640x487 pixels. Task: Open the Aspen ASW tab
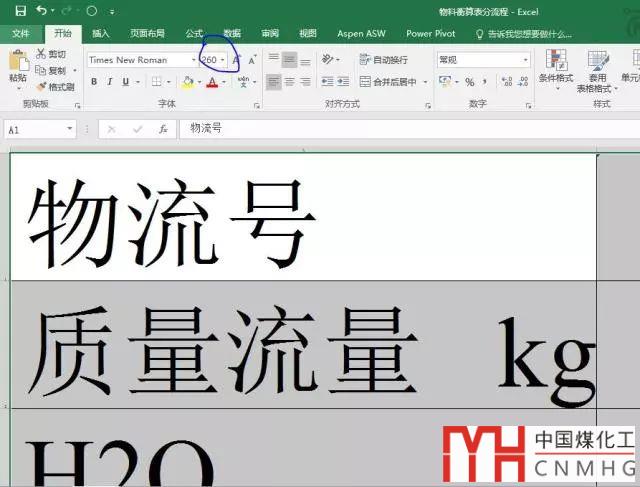pyautogui.click(x=361, y=33)
